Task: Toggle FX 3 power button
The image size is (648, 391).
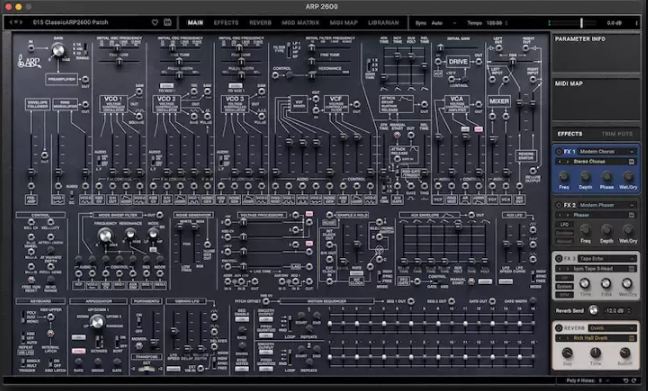Action: pos(559,259)
